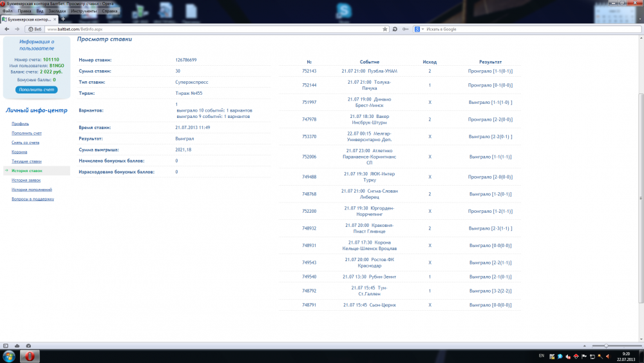Open the Пополнить счет sidebar link

point(26,133)
